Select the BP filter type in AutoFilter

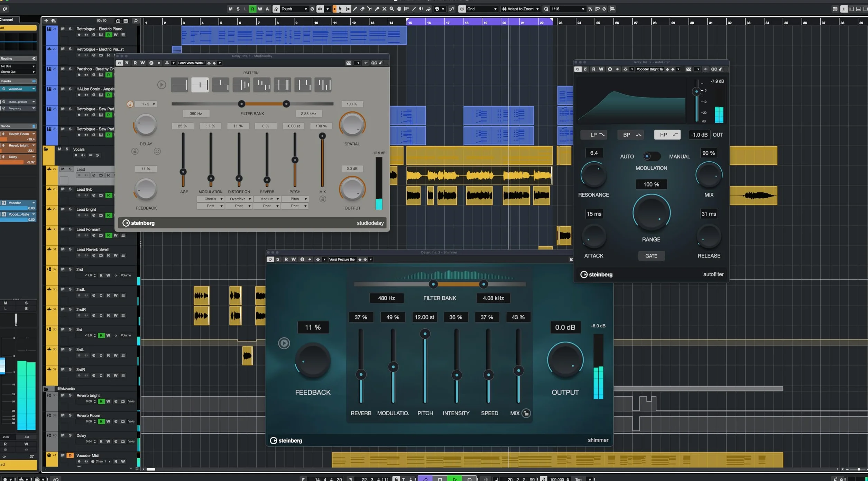(630, 135)
